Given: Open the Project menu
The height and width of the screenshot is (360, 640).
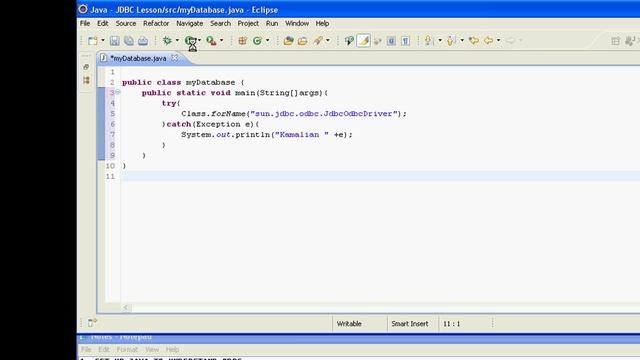Looking at the screenshot, I should click(248, 23).
